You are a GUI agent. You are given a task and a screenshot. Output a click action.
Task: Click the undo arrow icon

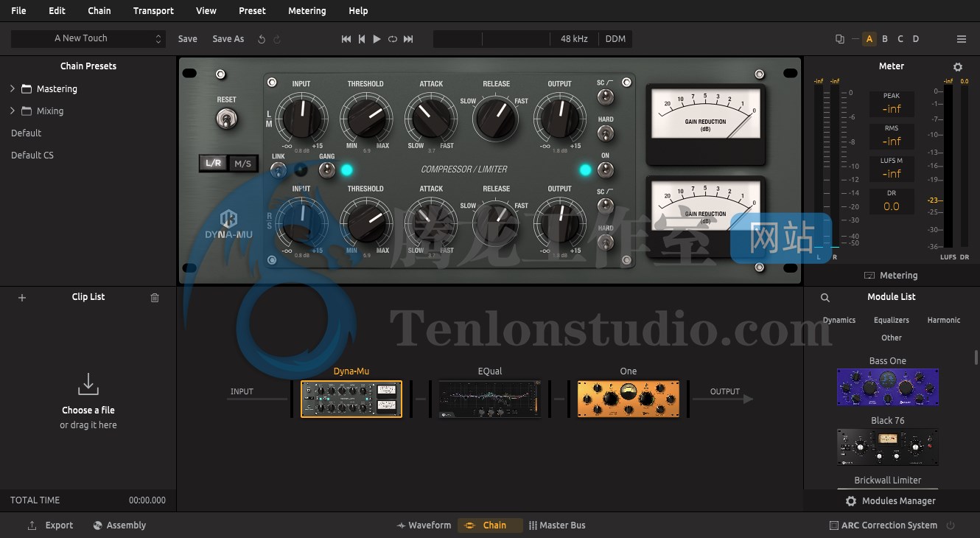(x=262, y=39)
